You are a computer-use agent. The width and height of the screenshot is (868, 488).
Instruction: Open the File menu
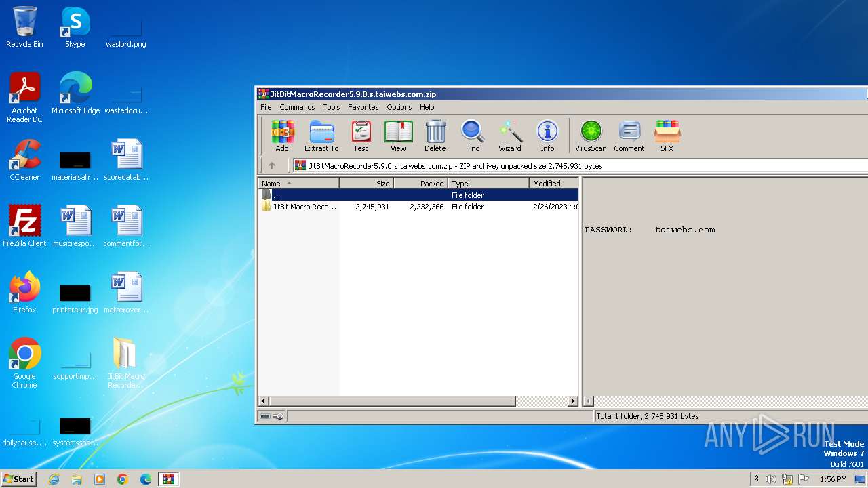point(266,107)
